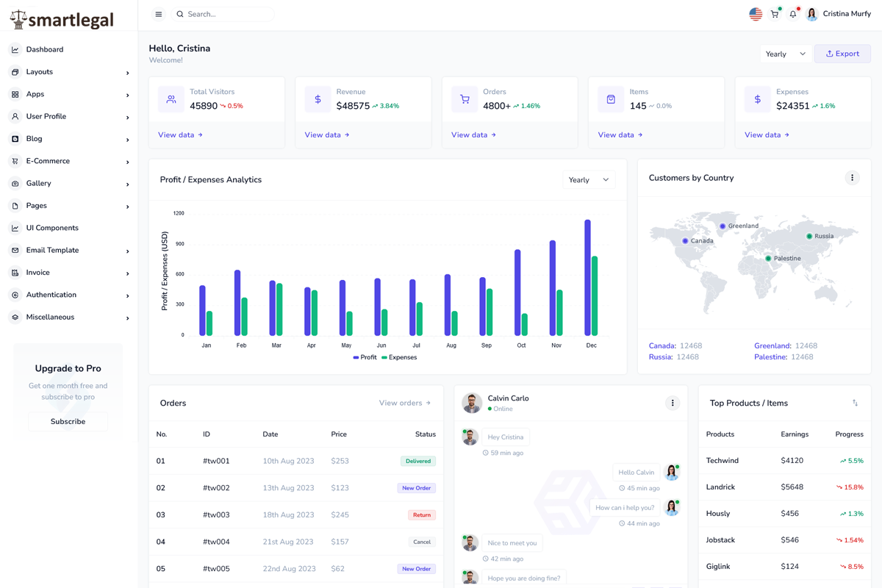Open the shopping cart icon in header

click(775, 14)
